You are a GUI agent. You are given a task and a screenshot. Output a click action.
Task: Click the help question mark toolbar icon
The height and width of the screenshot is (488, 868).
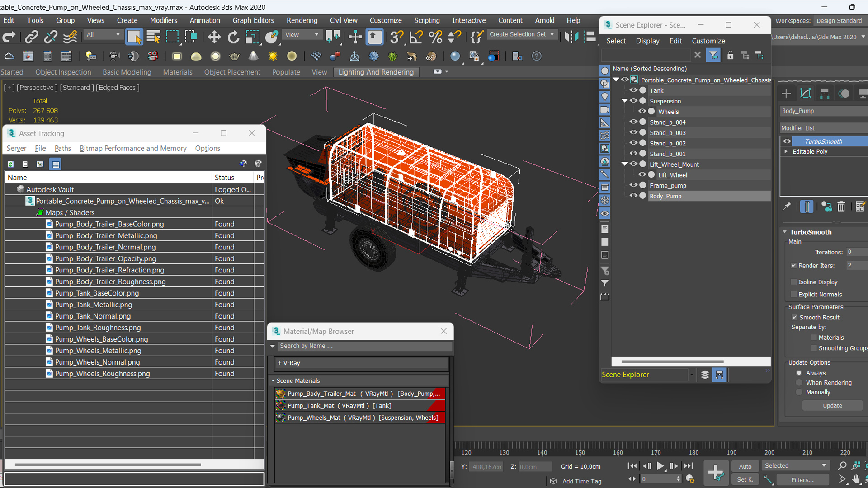click(x=537, y=56)
